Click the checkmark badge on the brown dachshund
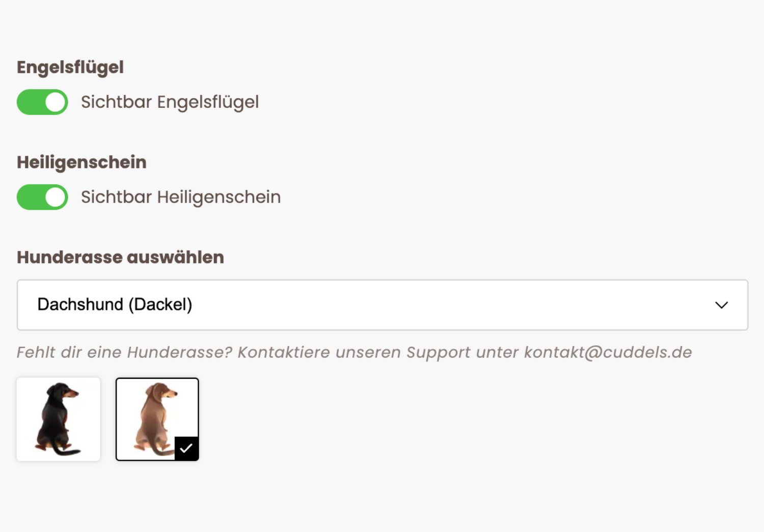 pos(186,449)
